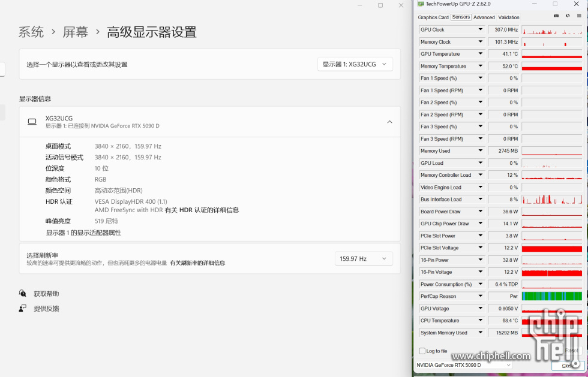Open GPU Chip Power Draw dropdown
This screenshot has width=588, height=377.
coord(480,224)
